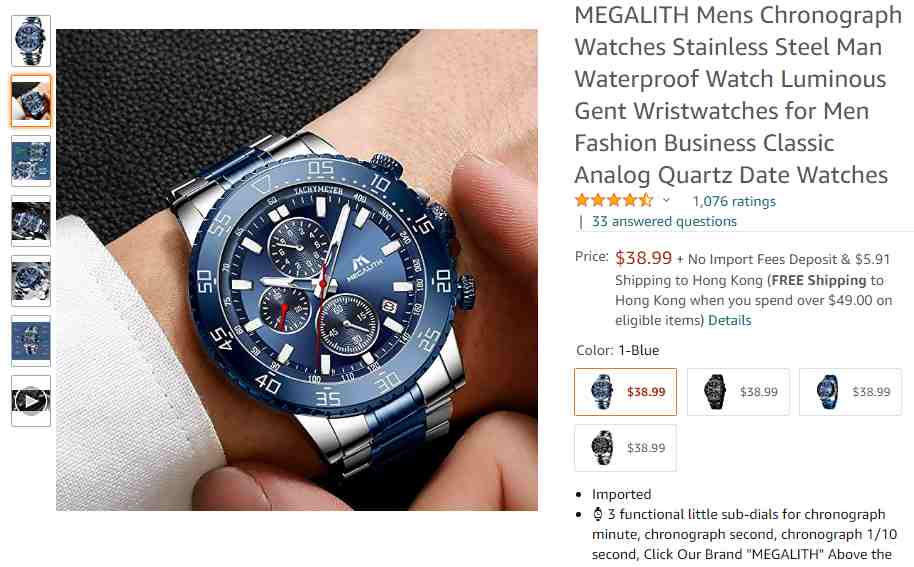The height and width of the screenshot is (567, 914).
Task: View the fourth product thumbnail
Action: pyautogui.click(x=31, y=221)
